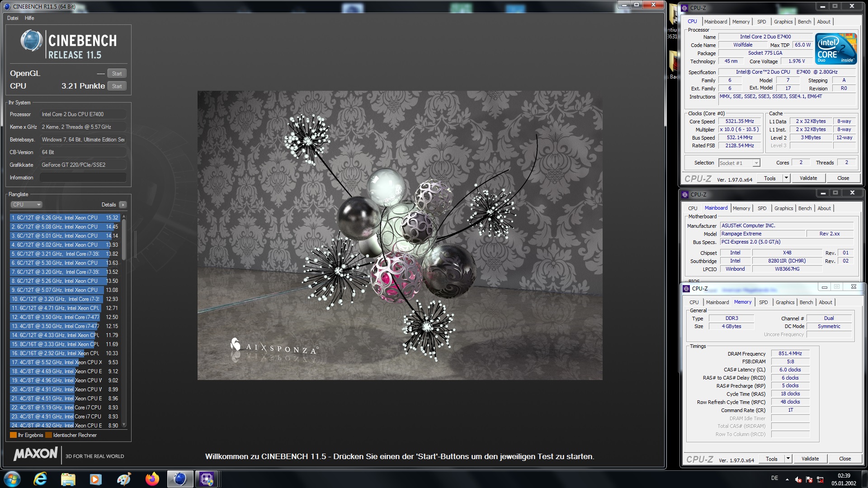This screenshot has width=868, height=488.
Task: Start the OpenGL benchmark
Action: (117, 74)
